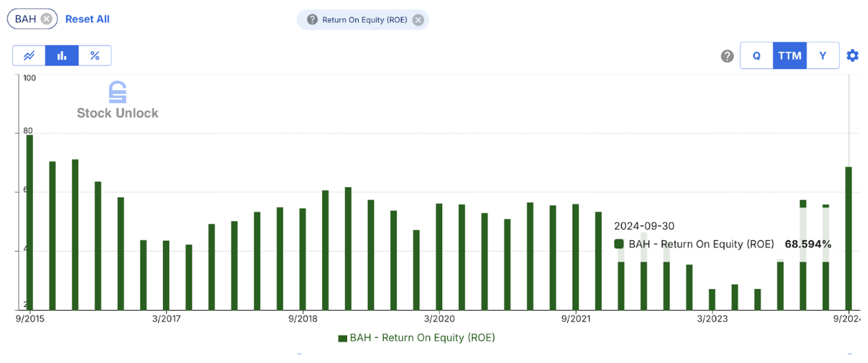
Task: Toggle BAH Return On Equity legend entry
Action: tap(422, 338)
